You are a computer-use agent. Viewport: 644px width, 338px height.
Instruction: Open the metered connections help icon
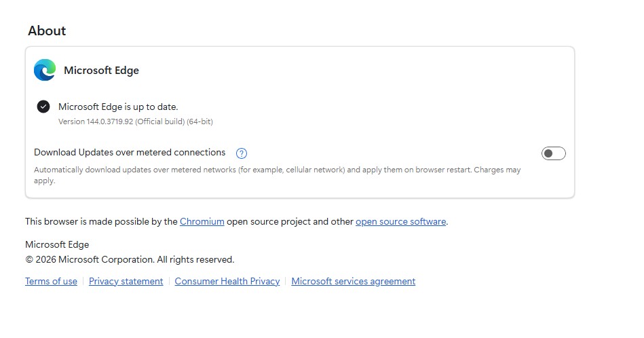pos(241,153)
